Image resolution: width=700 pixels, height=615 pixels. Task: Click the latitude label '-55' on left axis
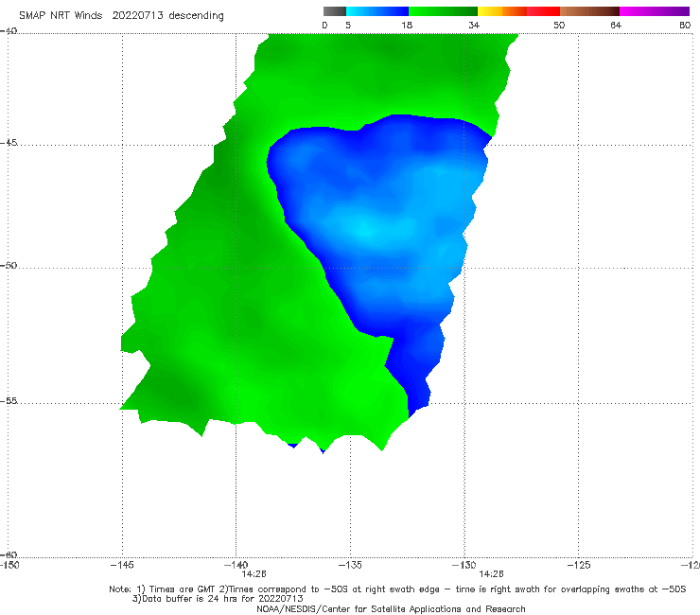[x=9, y=401]
